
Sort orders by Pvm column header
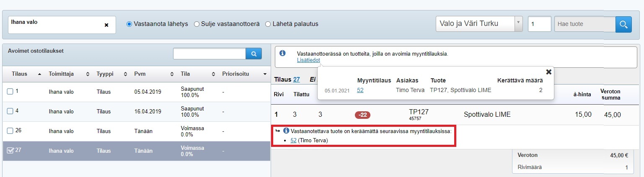[140, 74]
